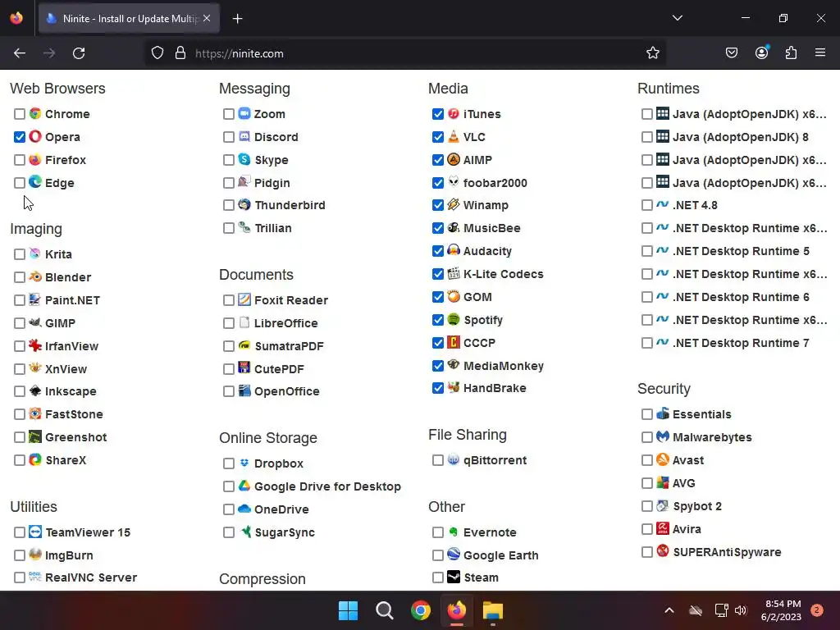Viewport: 840px width, 630px height.
Task: Open the notification badge showing 2
Action: [816, 610]
